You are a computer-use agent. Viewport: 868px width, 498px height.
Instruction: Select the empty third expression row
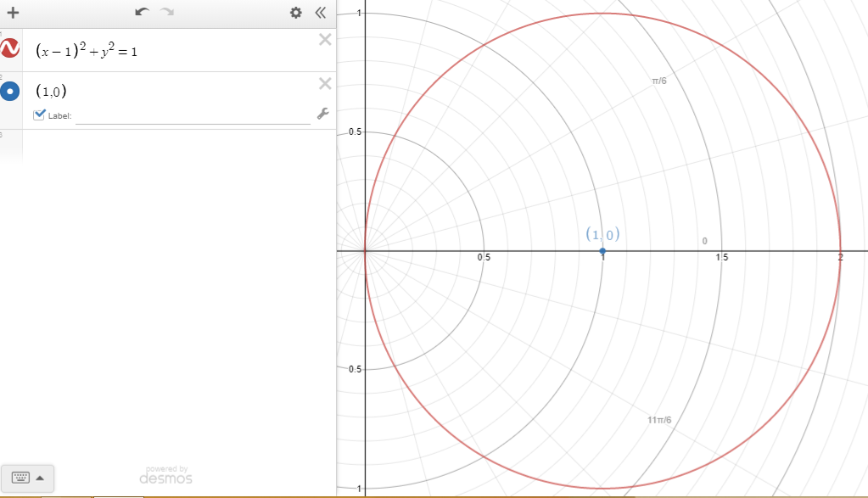(x=170, y=144)
